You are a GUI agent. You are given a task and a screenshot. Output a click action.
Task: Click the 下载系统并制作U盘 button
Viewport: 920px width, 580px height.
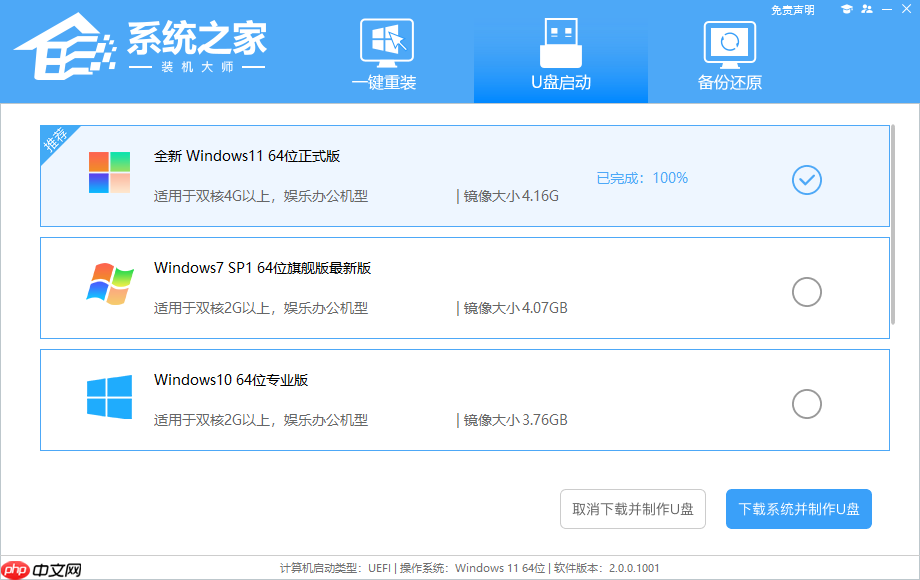tap(798, 509)
